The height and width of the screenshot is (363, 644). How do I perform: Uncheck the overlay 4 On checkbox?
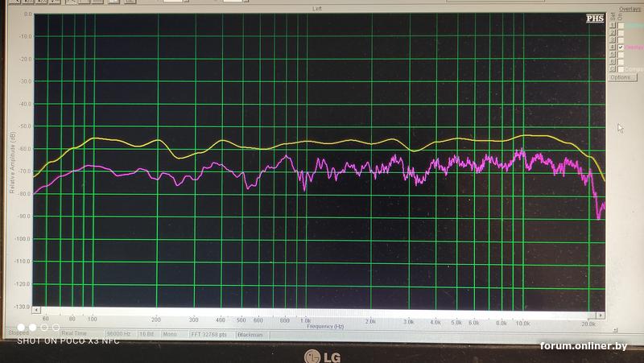tap(620, 47)
